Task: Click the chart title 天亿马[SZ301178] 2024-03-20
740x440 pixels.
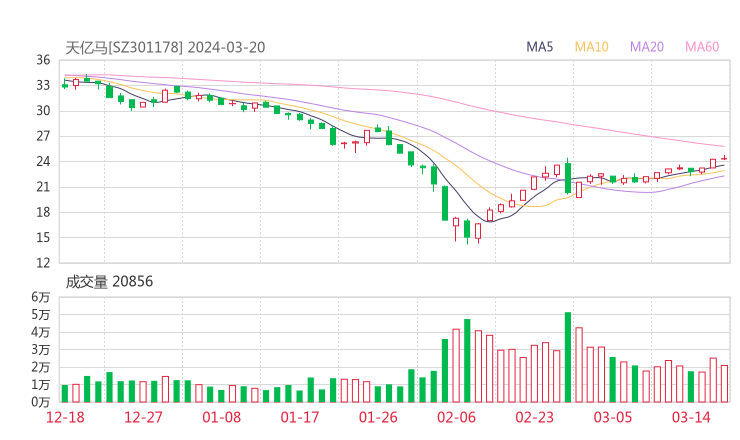Action: tap(165, 47)
